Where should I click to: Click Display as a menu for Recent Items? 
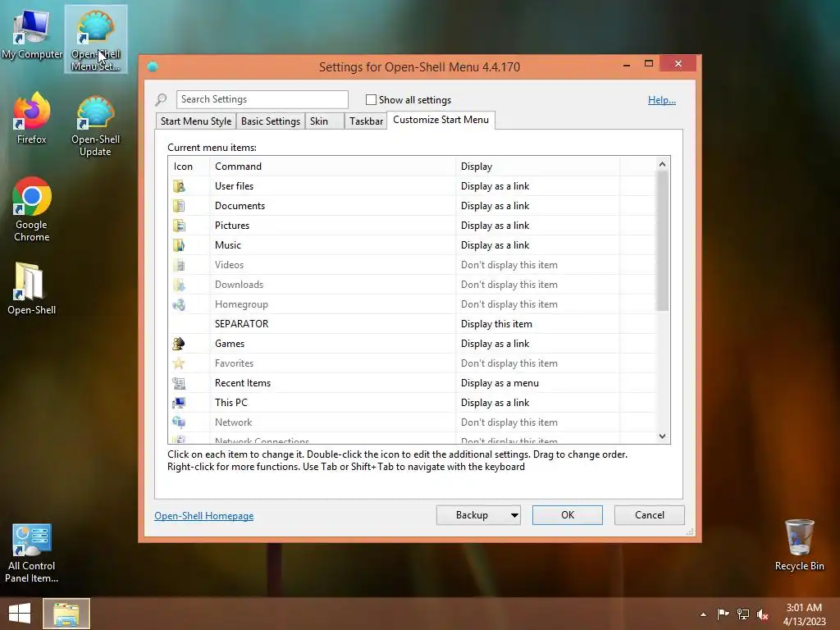coord(500,383)
